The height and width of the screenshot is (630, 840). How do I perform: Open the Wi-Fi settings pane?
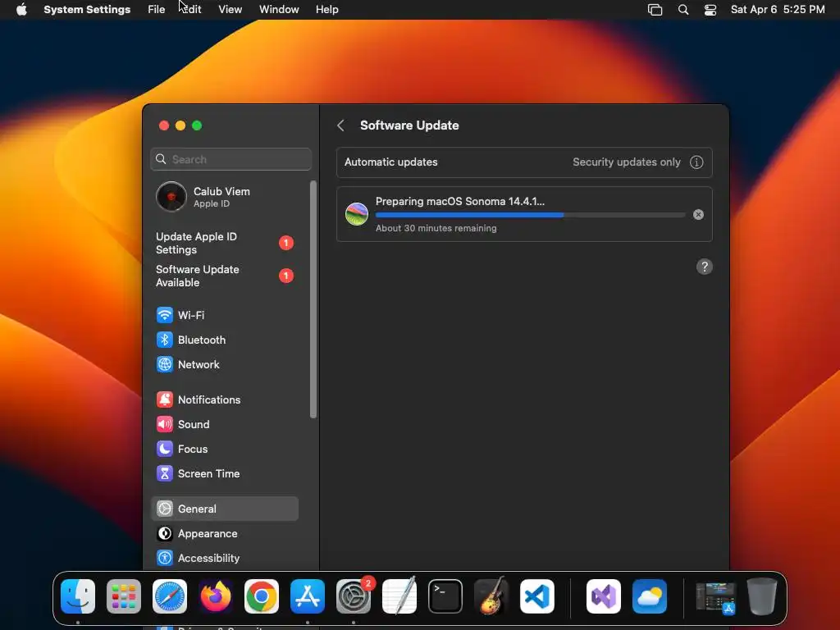(x=224, y=315)
